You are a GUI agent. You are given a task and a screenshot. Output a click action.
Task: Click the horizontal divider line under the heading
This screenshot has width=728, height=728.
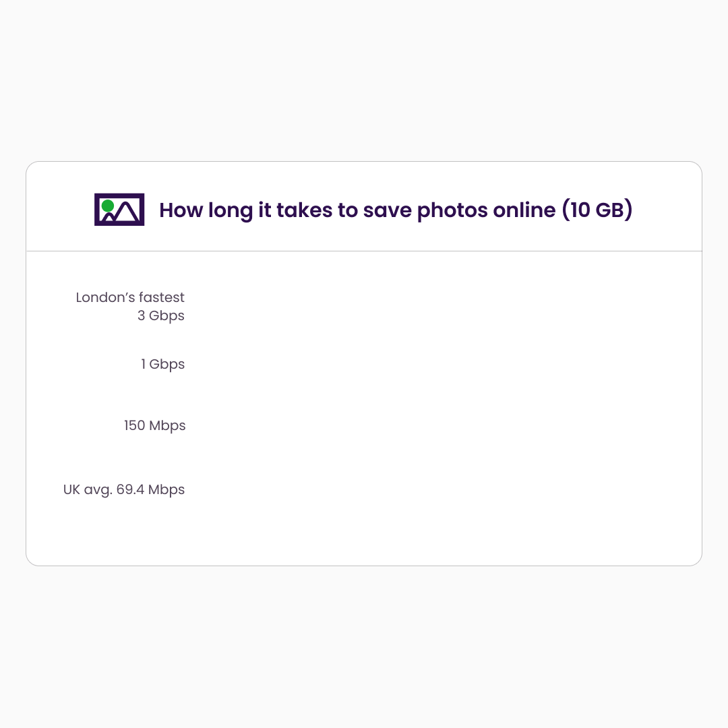(x=364, y=251)
